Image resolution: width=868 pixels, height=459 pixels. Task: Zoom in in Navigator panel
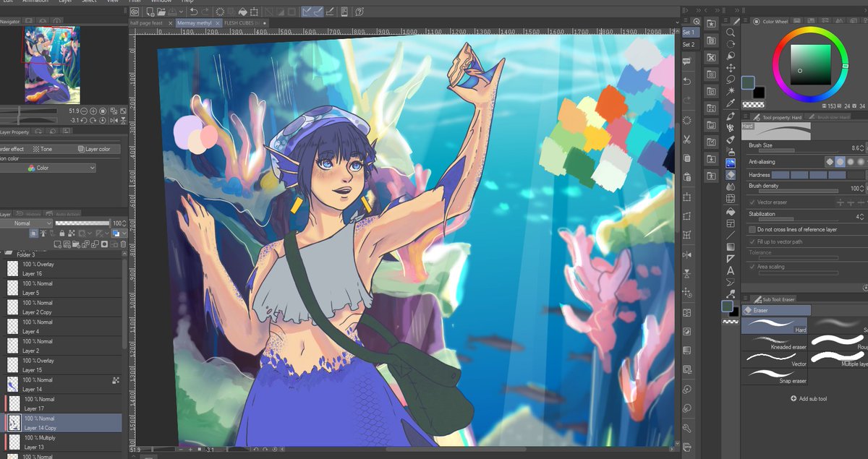point(93,111)
